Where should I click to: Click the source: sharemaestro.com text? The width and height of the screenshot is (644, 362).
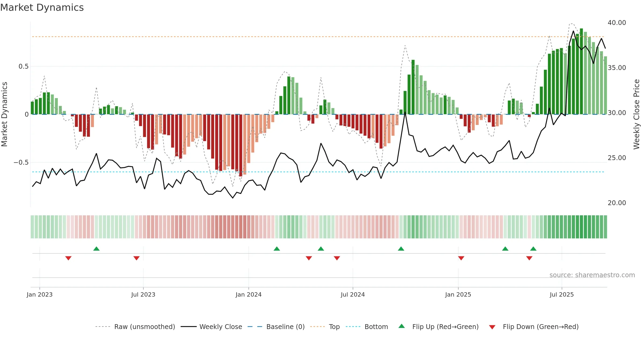click(592, 275)
